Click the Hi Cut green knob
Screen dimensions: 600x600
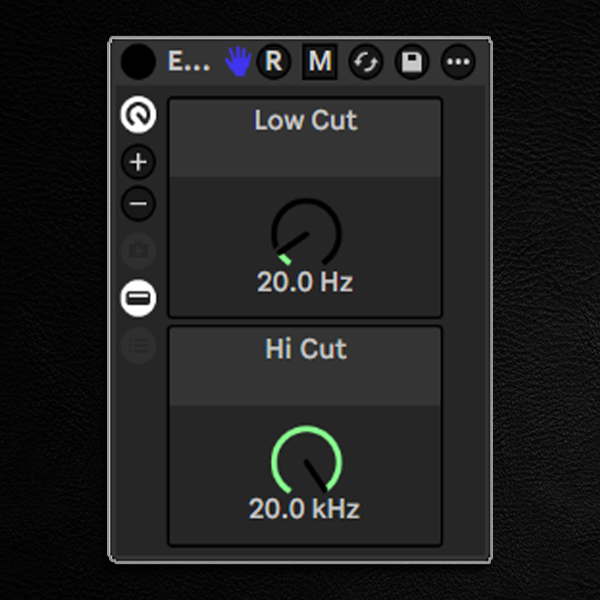tap(306, 460)
